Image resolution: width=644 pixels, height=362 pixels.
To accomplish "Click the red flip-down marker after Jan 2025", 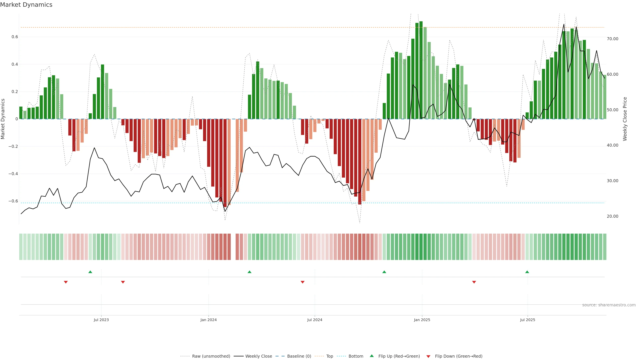I will (474, 282).
